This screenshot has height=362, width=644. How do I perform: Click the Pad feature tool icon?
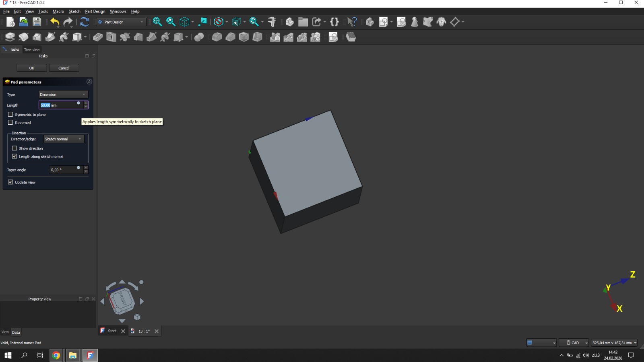click(10, 37)
